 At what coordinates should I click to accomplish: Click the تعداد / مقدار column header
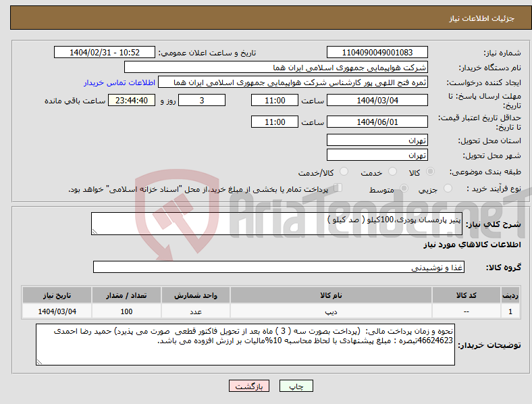[126, 295]
